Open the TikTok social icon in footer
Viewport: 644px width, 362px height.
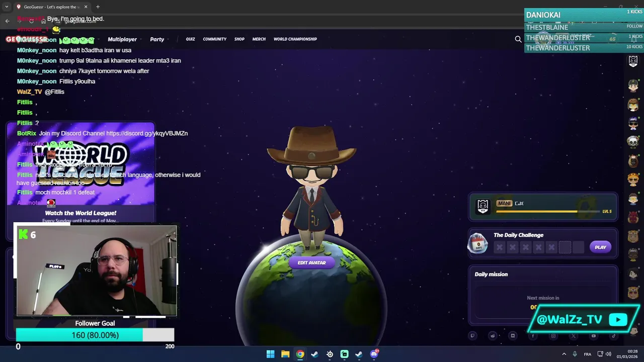click(614, 336)
